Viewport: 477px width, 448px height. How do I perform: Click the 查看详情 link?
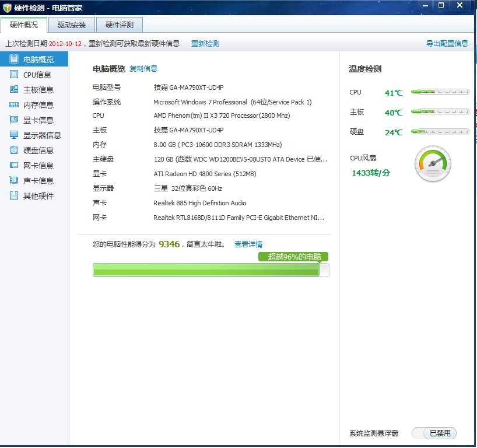coord(248,244)
